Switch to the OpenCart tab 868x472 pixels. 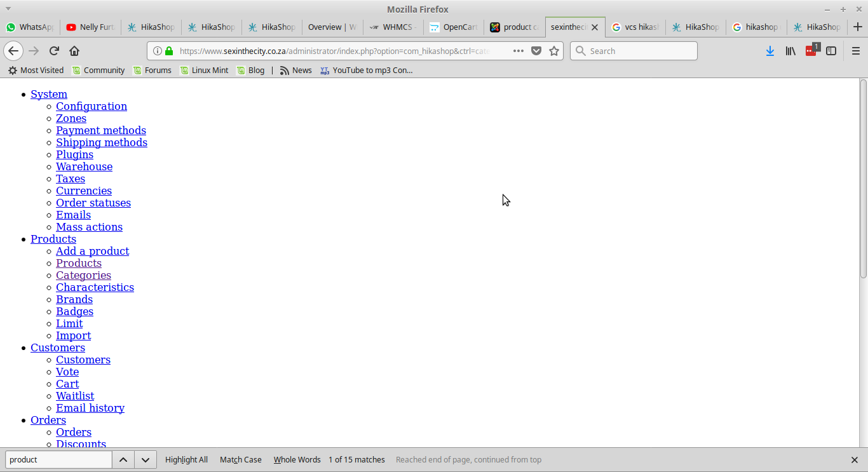coord(453,27)
